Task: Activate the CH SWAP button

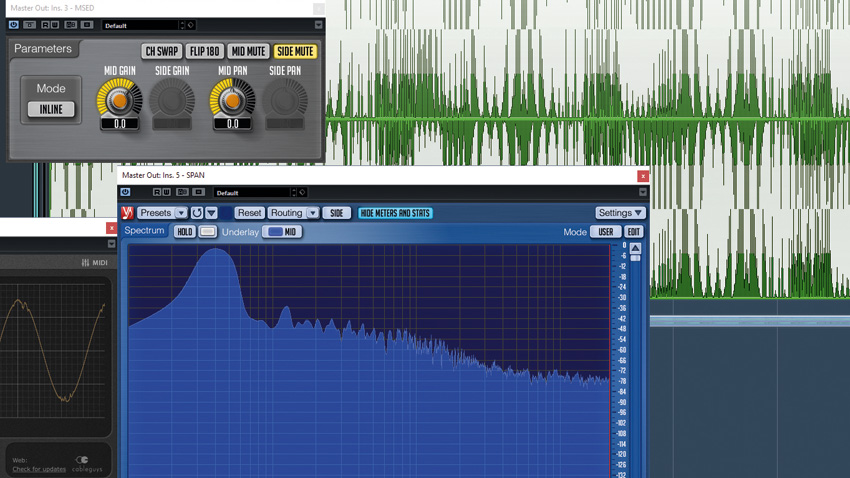Action: (162, 51)
